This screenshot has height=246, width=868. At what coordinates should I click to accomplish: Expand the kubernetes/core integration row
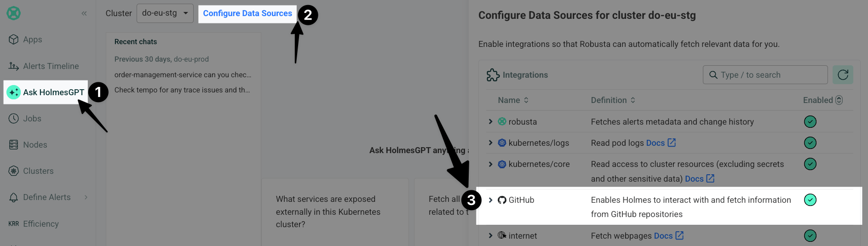(x=490, y=164)
